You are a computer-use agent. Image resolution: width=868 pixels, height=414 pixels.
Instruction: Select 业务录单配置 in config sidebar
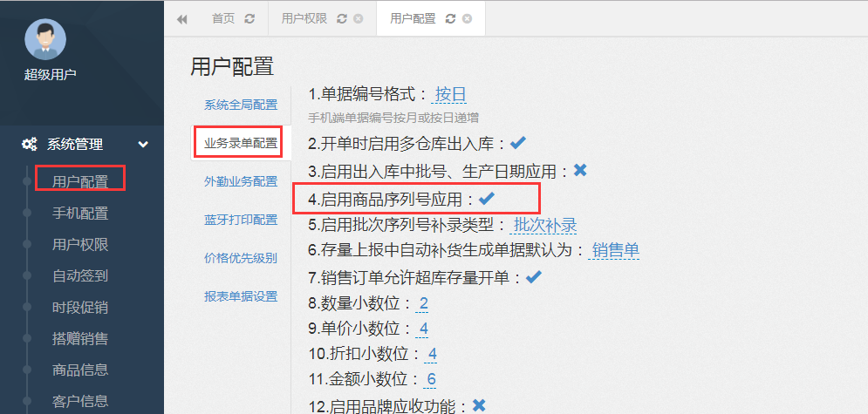[240, 143]
